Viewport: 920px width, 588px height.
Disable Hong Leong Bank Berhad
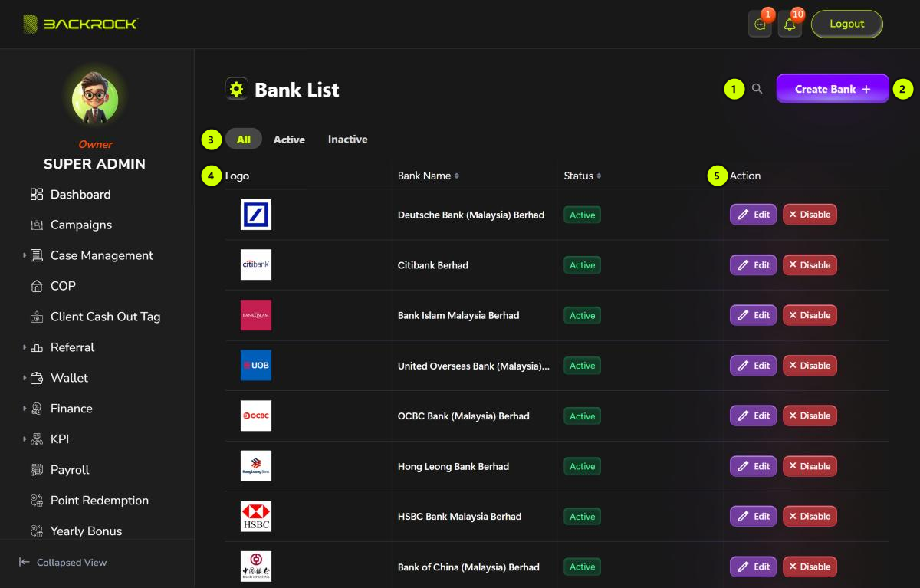(810, 466)
